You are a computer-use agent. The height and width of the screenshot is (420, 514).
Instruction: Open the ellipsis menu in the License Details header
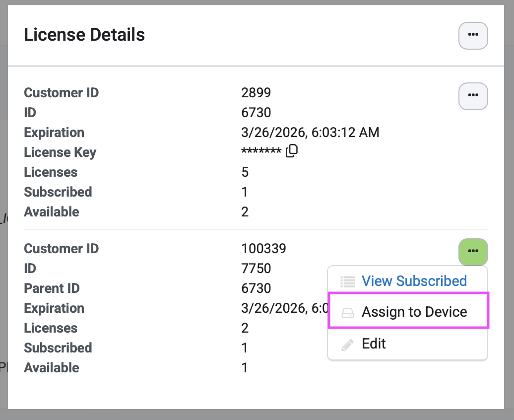point(473,35)
